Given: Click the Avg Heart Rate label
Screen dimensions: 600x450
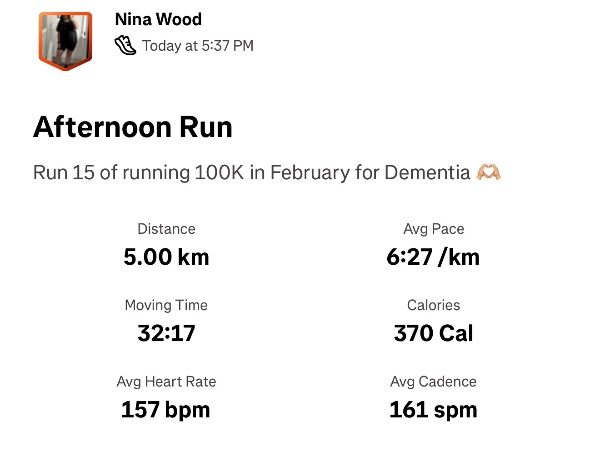Looking at the screenshot, I should (166, 381).
